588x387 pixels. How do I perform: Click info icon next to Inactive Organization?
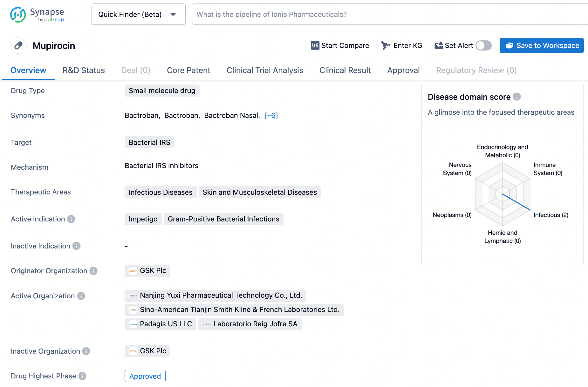[86, 351]
